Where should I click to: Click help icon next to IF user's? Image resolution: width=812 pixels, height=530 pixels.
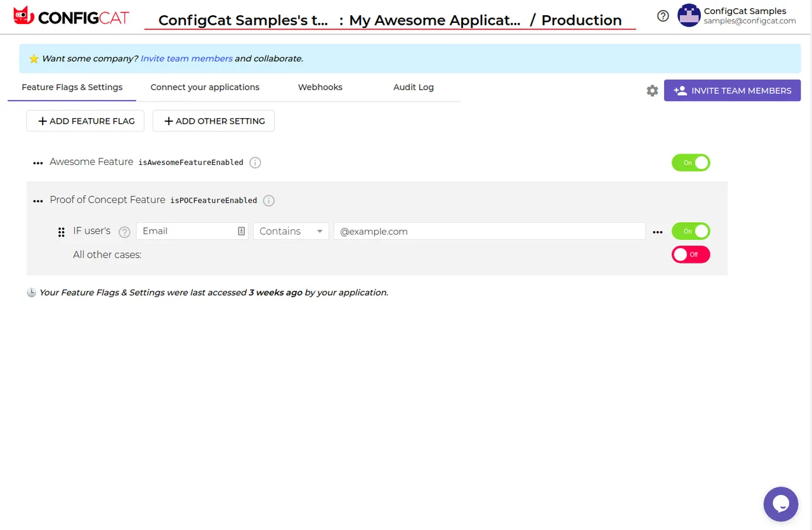coord(124,232)
